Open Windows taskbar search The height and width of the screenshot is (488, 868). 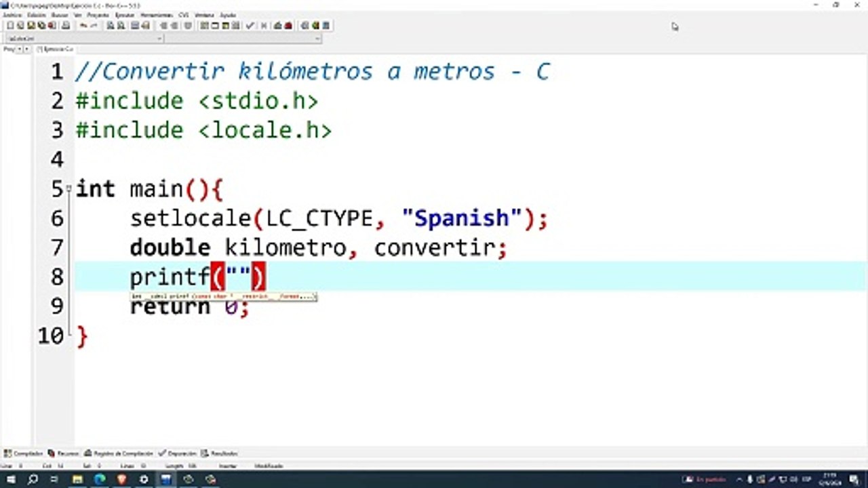(x=33, y=479)
